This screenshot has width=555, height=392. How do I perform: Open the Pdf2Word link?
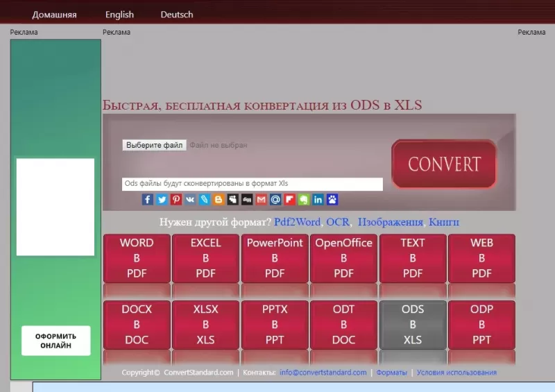click(297, 222)
